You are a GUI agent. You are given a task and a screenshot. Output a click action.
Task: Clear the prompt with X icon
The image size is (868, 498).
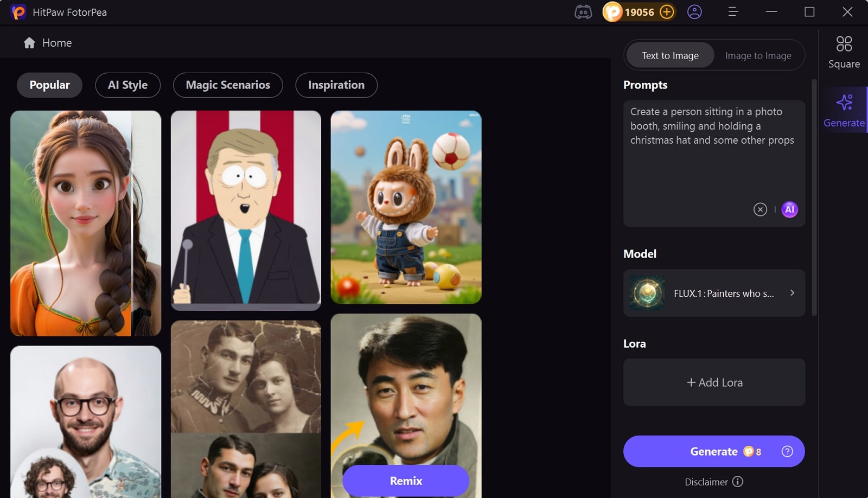tap(760, 209)
